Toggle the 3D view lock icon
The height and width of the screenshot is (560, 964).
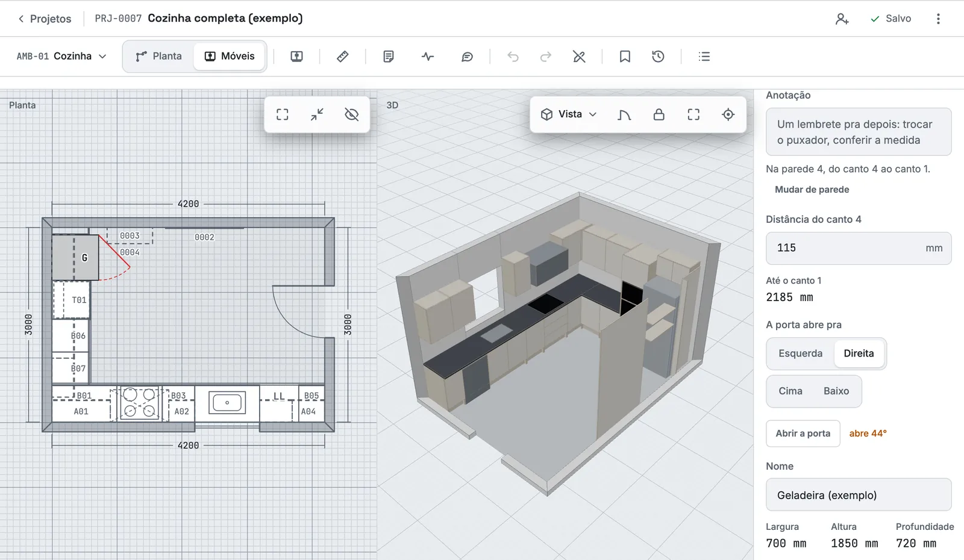pos(659,114)
